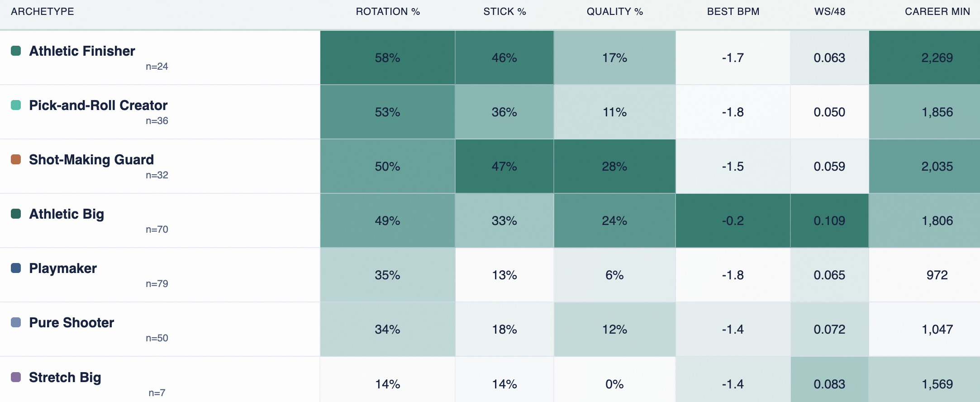The image size is (980, 402).
Task: Select the Athletic Big archetype name
Action: tap(67, 214)
